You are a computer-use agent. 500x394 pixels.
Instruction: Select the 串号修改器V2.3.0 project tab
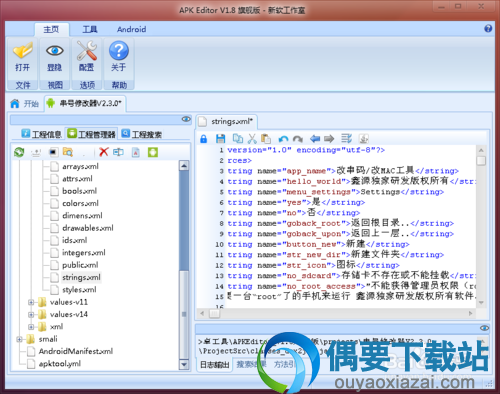click(x=85, y=103)
